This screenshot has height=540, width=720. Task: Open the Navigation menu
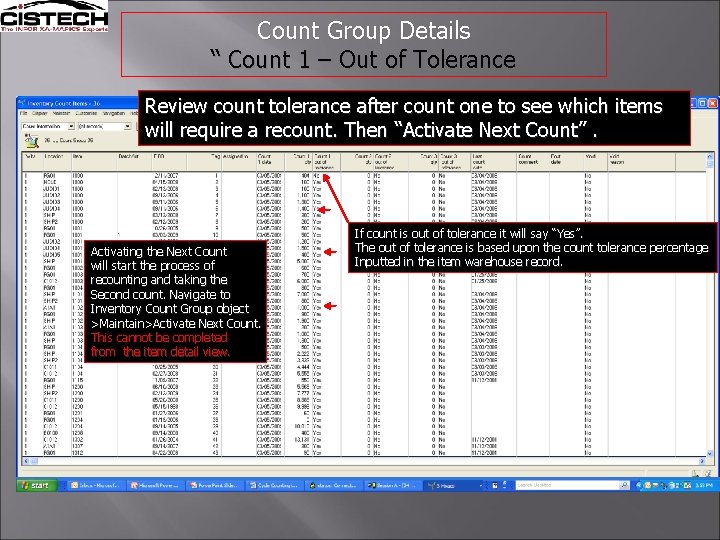point(113,113)
